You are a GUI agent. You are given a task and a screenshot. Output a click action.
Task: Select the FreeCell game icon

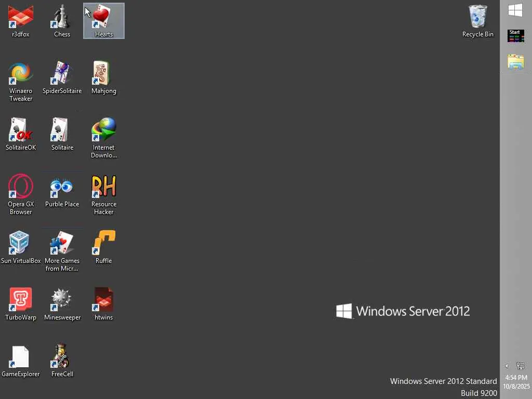(62, 361)
